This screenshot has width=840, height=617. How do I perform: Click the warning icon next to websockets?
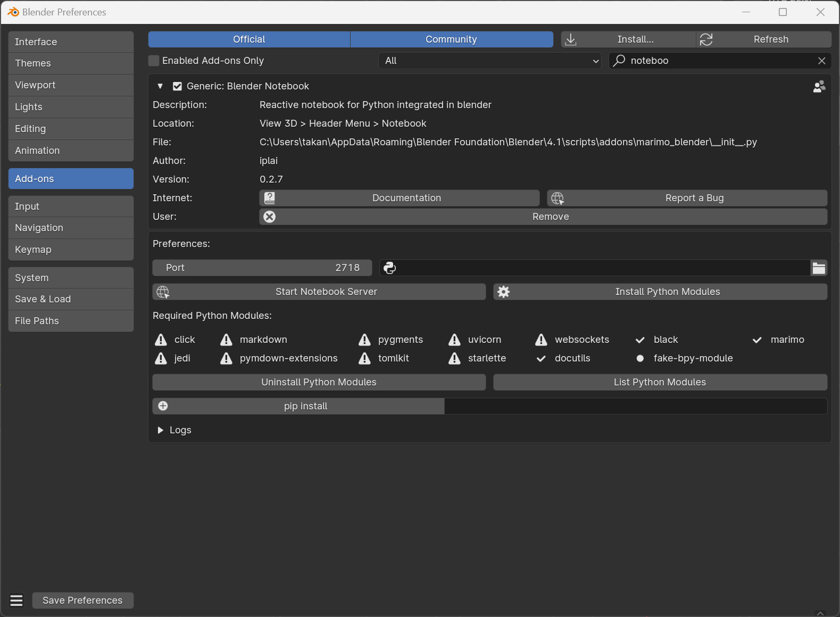pyautogui.click(x=541, y=340)
